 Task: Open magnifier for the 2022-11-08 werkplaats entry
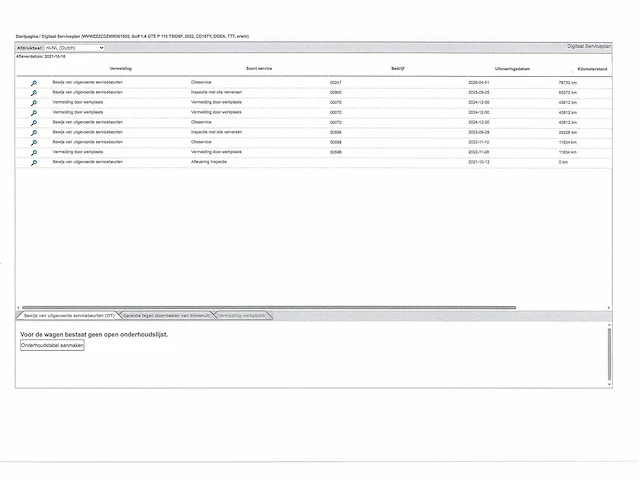[x=34, y=153]
